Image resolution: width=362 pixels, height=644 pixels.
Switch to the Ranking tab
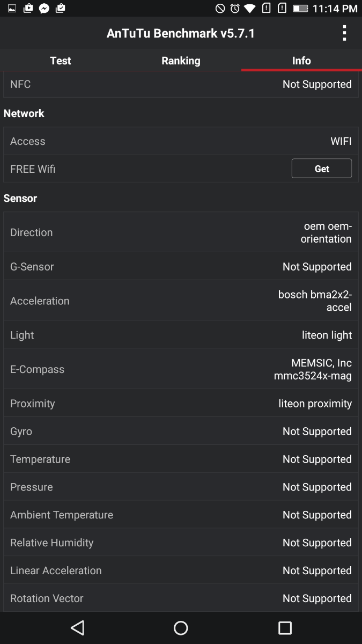[181, 61]
